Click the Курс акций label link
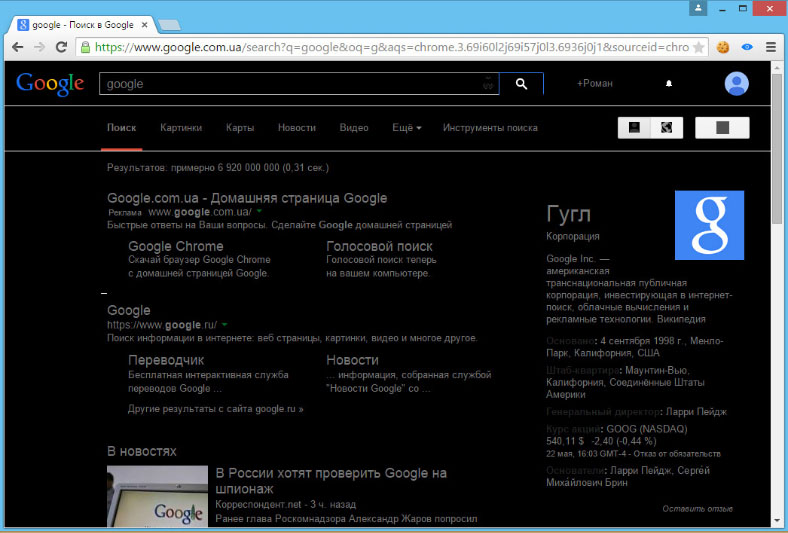Viewport: 788px width, 533px height. pyautogui.click(x=573, y=429)
